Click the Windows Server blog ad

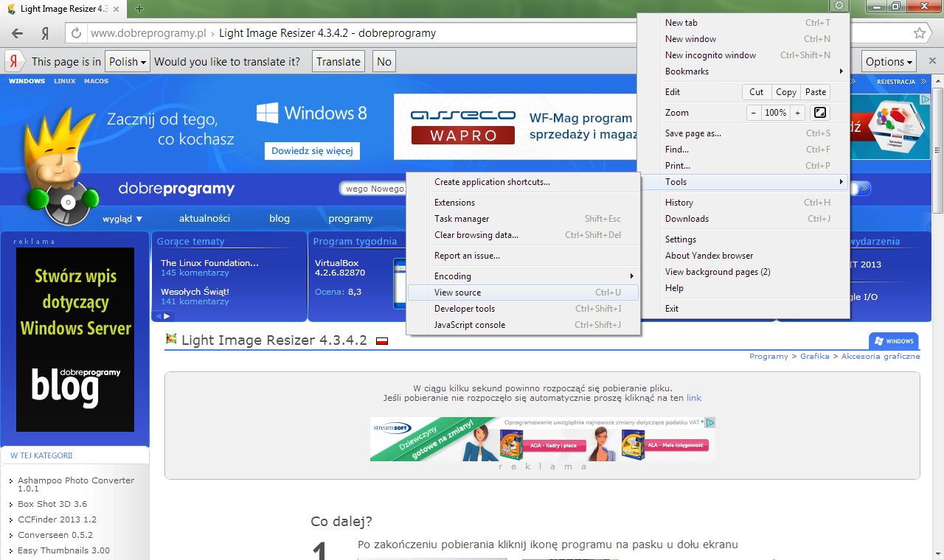75,340
